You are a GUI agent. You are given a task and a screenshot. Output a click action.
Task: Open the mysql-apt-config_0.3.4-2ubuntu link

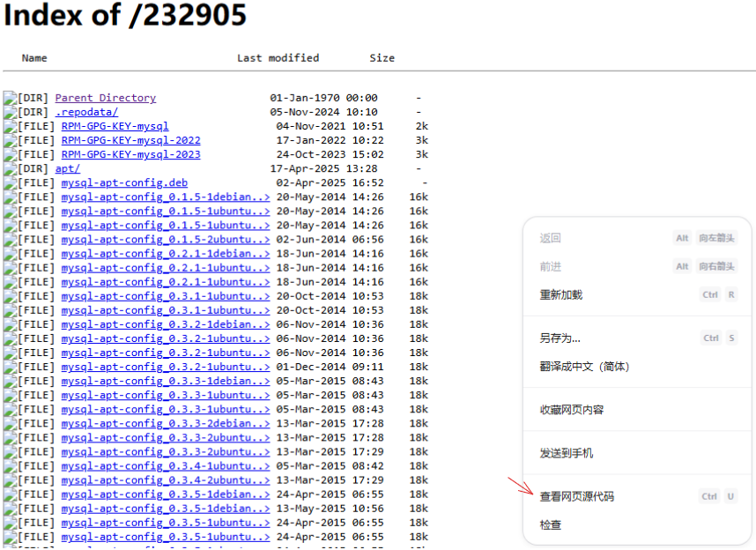point(166,480)
